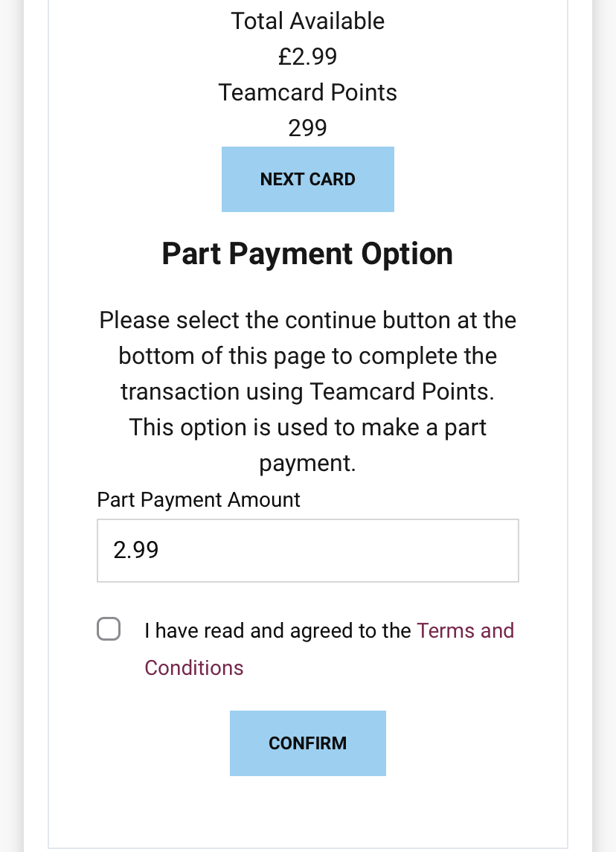Click the 'bottom of this page to complete' line
The width and height of the screenshot is (616, 852).
coord(307,356)
